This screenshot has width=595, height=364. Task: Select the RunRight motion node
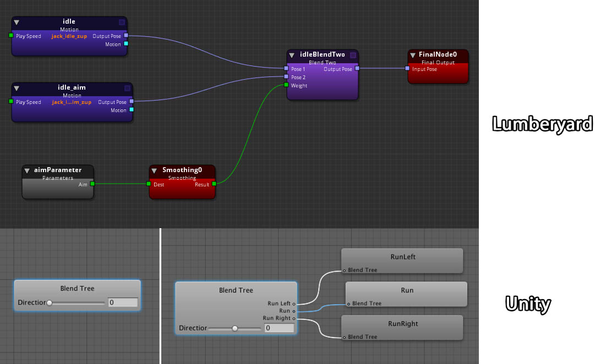click(x=402, y=328)
